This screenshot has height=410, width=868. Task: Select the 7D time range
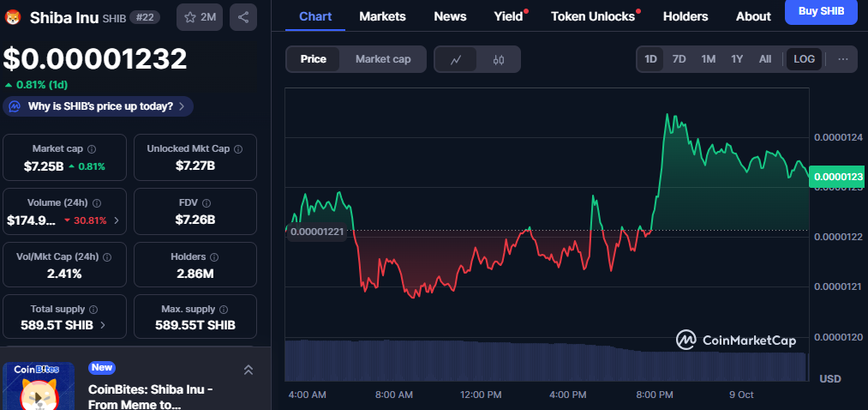tap(679, 59)
